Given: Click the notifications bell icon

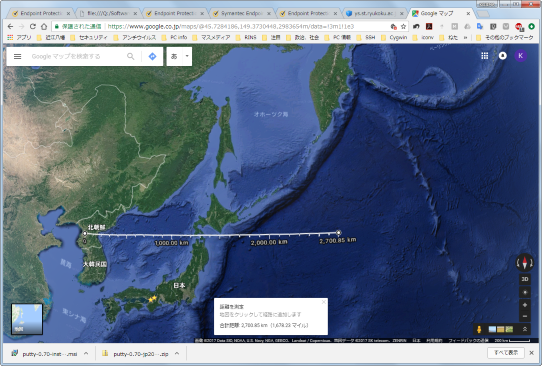Looking at the screenshot, I should 503,56.
